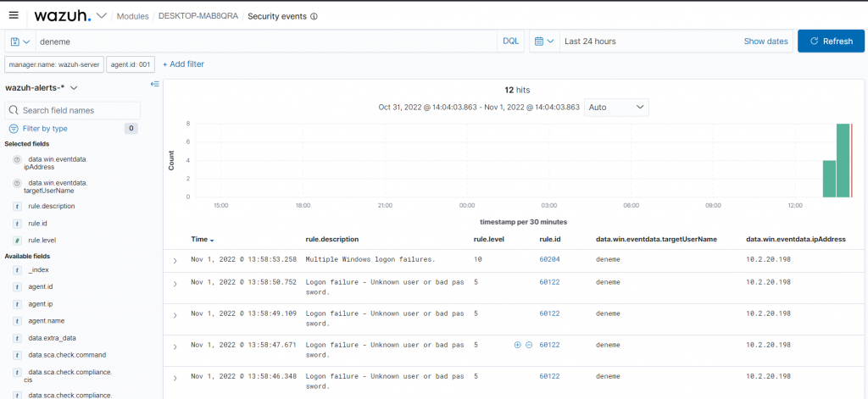Show Security events info icon

click(314, 17)
